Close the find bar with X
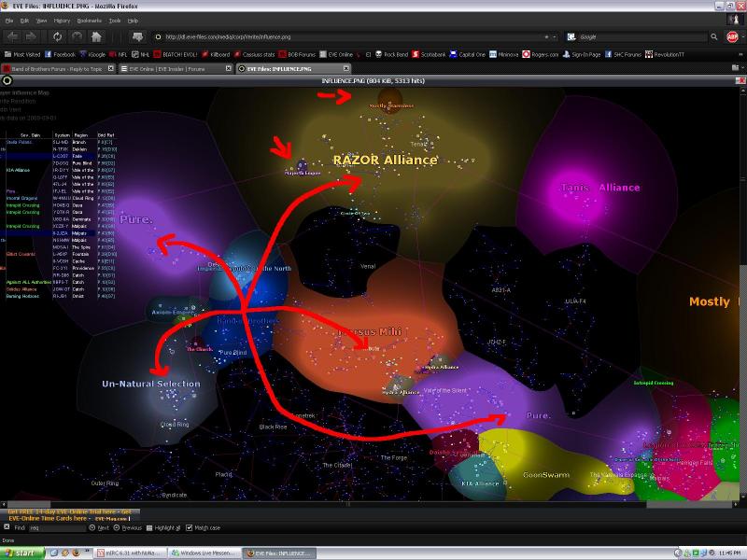Viewport: 747px width, 560px height. click(x=7, y=527)
